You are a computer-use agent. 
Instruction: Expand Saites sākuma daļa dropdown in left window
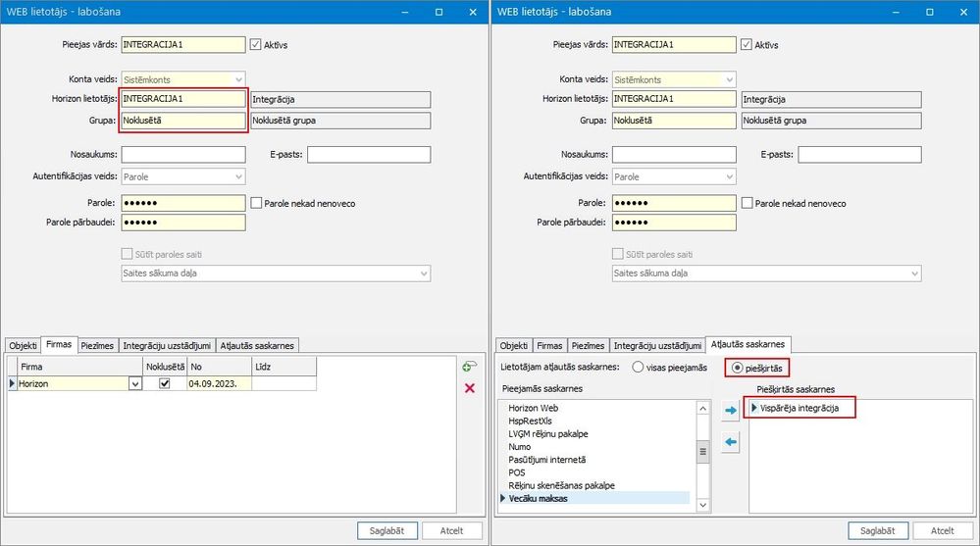[x=424, y=273]
